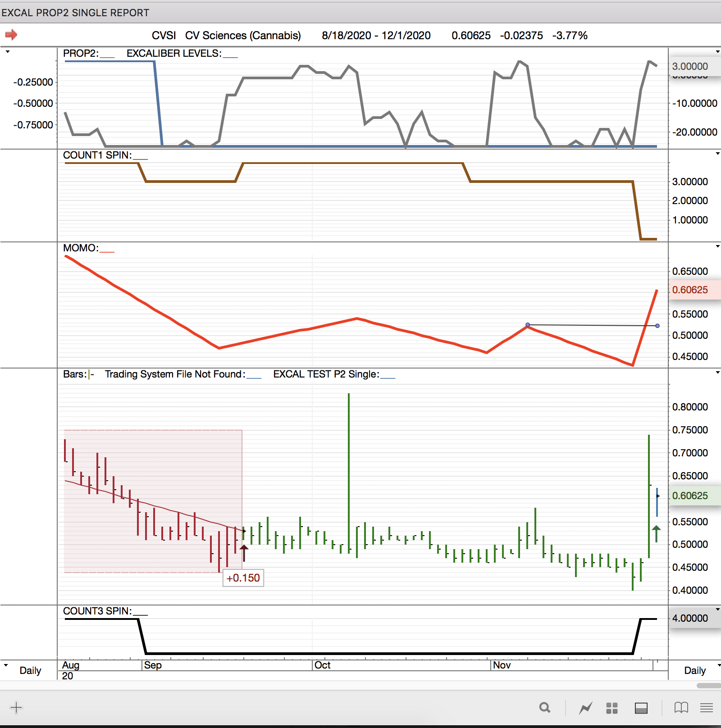Open the book icon in the bottom toolbar
Viewport: 721px width, 728px height.
681,708
